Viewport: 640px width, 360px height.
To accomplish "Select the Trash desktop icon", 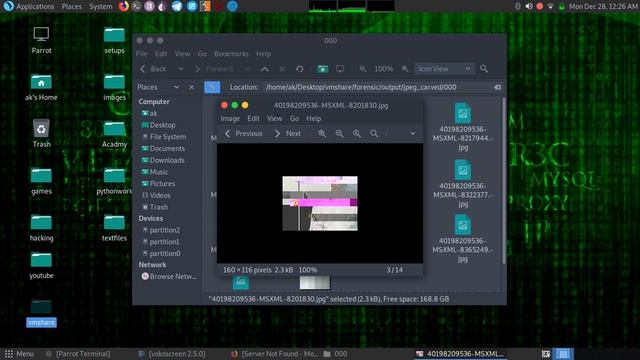I will click(41, 133).
